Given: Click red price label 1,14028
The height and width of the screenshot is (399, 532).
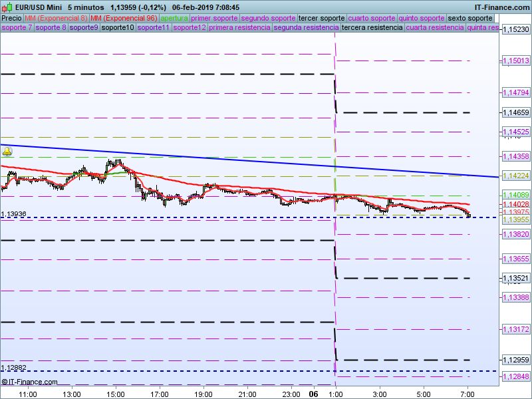Looking at the screenshot, I should pyautogui.click(x=516, y=204).
